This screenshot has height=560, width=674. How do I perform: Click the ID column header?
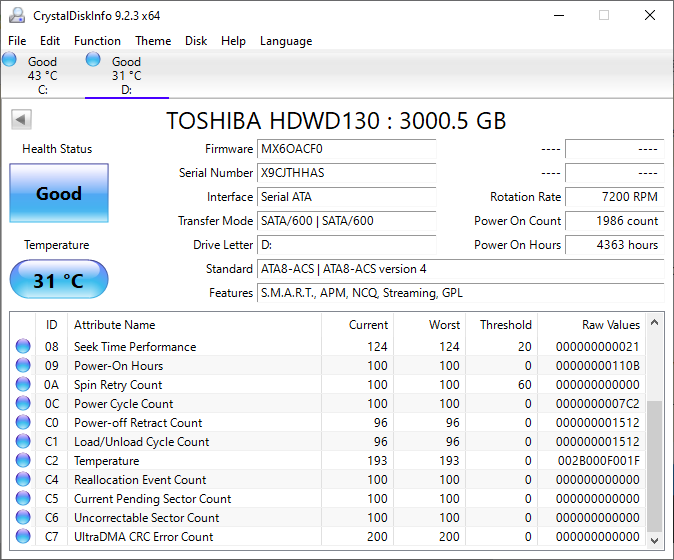coord(52,325)
